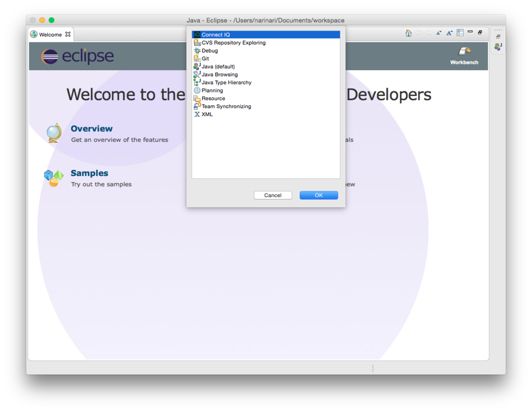Confirm perspective with OK button
This screenshot has height=412, width=532.
coord(318,195)
